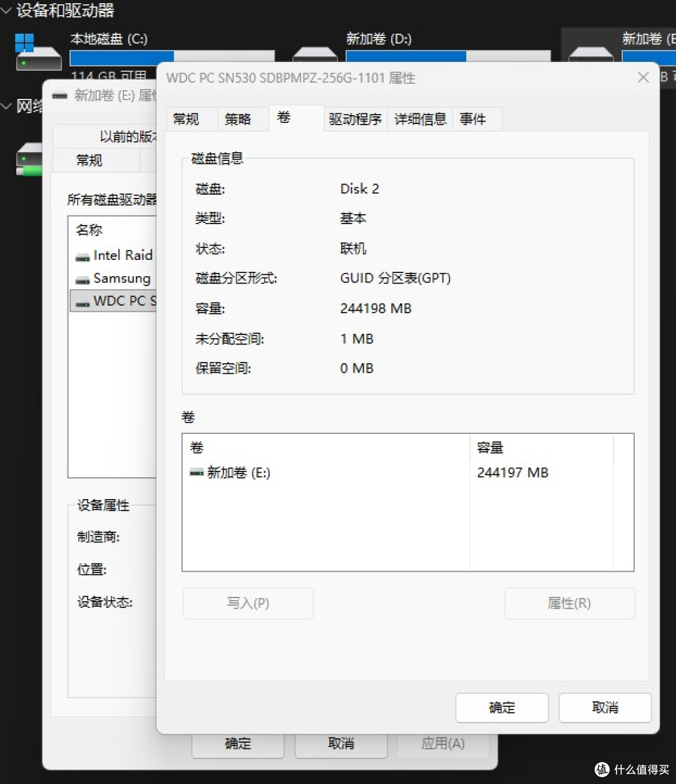Click 确定 in WDC properties dialog
Image resolution: width=676 pixels, height=784 pixels.
coord(502,708)
